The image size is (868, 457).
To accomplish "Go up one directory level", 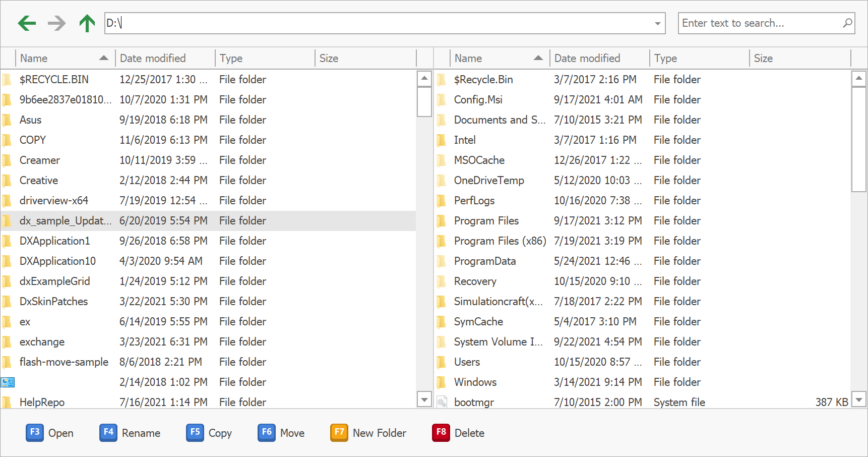I will [x=87, y=23].
